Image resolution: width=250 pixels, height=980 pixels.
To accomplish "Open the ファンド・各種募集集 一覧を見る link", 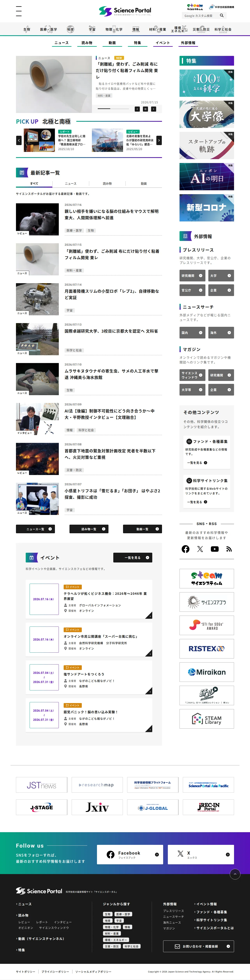I will tap(197, 463).
